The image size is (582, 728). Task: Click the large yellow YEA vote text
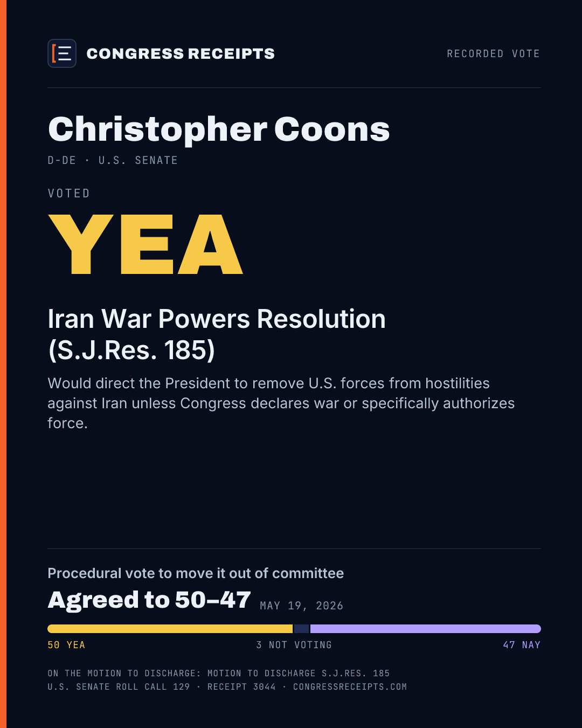pos(145,244)
